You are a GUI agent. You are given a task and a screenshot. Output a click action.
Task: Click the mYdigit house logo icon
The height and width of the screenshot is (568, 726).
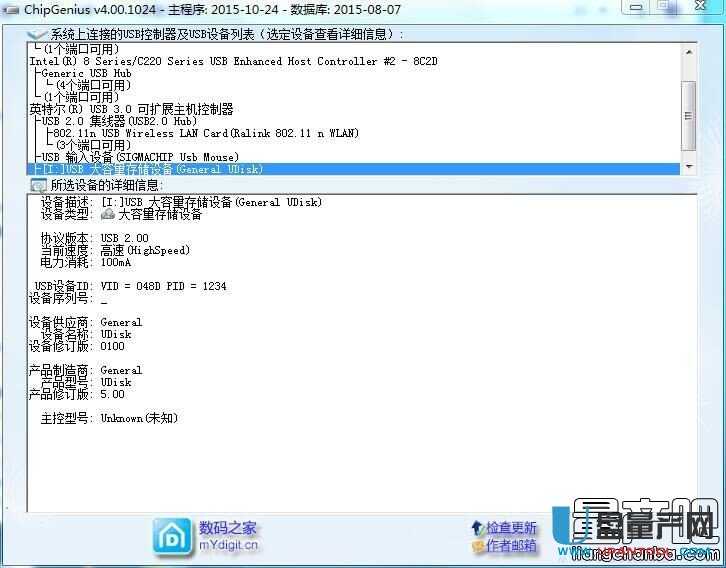pyautogui.click(x=171, y=535)
